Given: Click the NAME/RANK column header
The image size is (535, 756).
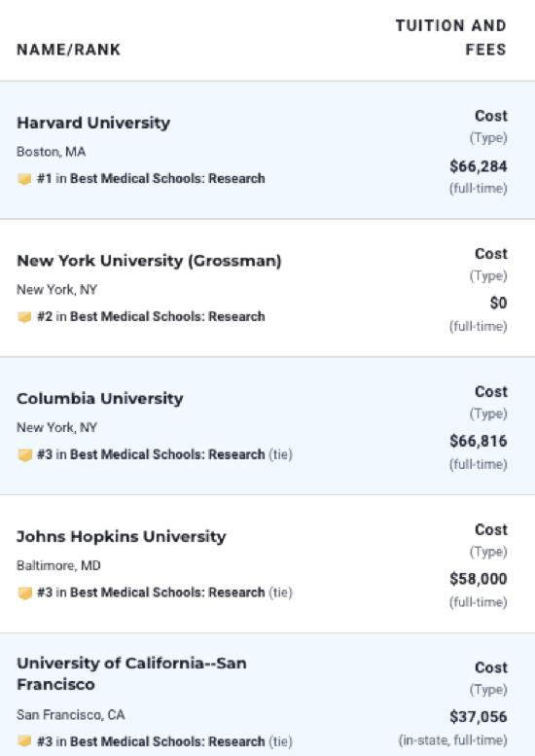Looking at the screenshot, I should click(x=68, y=50).
